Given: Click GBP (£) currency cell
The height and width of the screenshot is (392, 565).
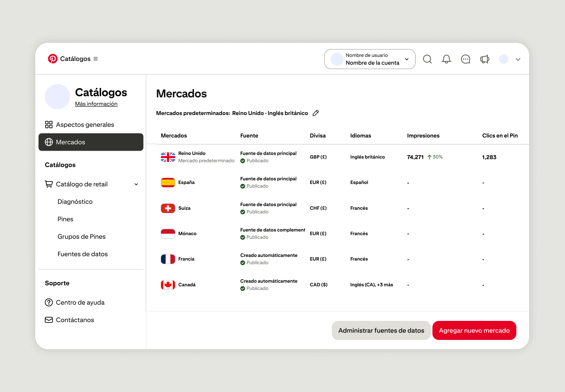Looking at the screenshot, I should (318, 157).
